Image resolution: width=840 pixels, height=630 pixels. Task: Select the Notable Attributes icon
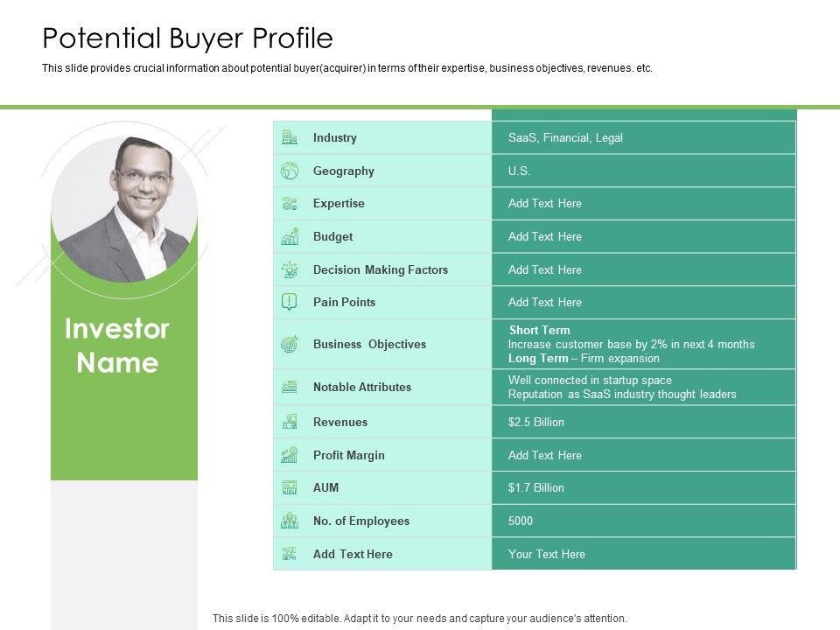click(x=290, y=387)
